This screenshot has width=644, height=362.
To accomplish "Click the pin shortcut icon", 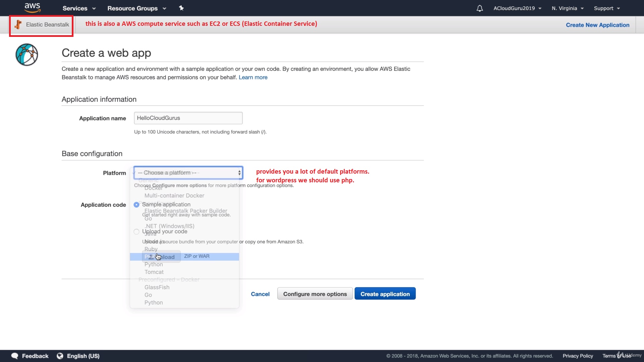I will (181, 8).
